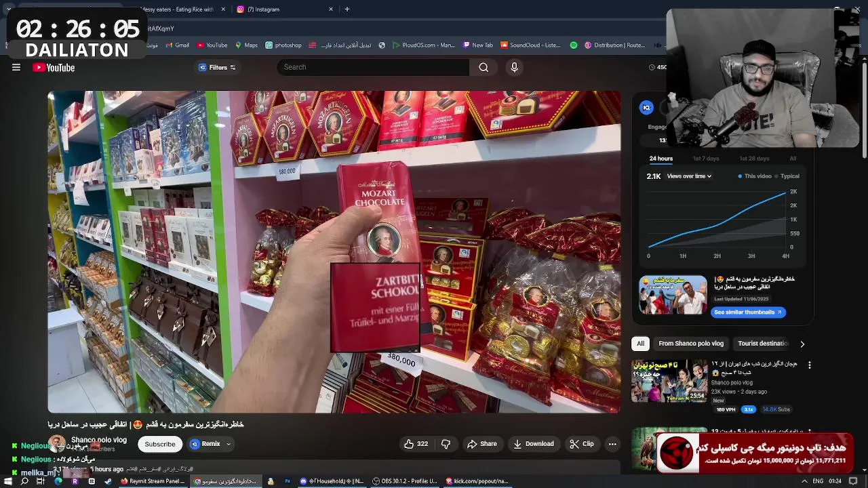Expand the Remix dropdown arrow
Screen dimensions: 868x488
pos(229,444)
